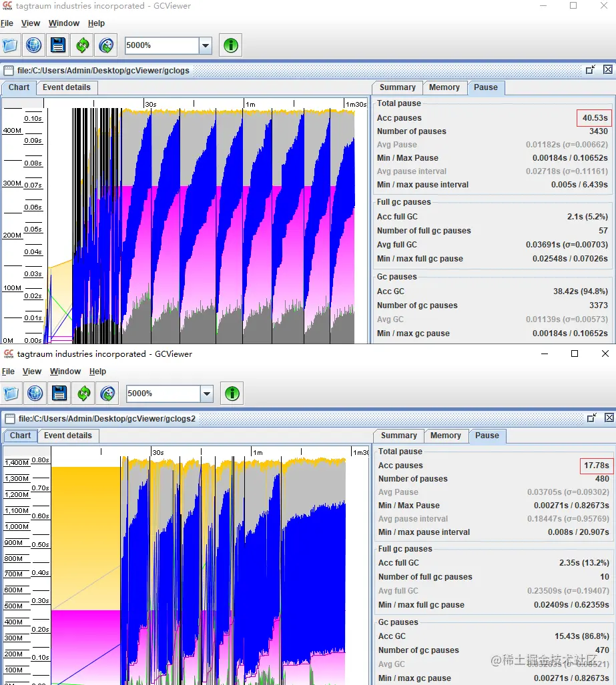Click 30s time marker in gclogs2 chart
Screen dimensions: 616x685
158,453
